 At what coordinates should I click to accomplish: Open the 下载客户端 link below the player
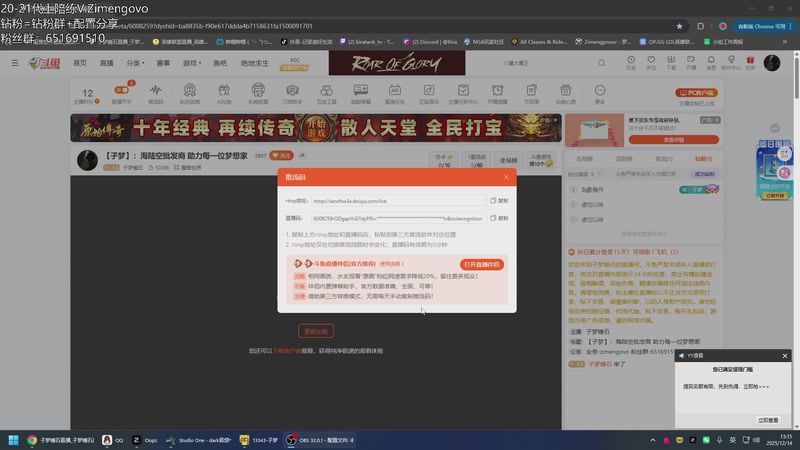tap(287, 351)
